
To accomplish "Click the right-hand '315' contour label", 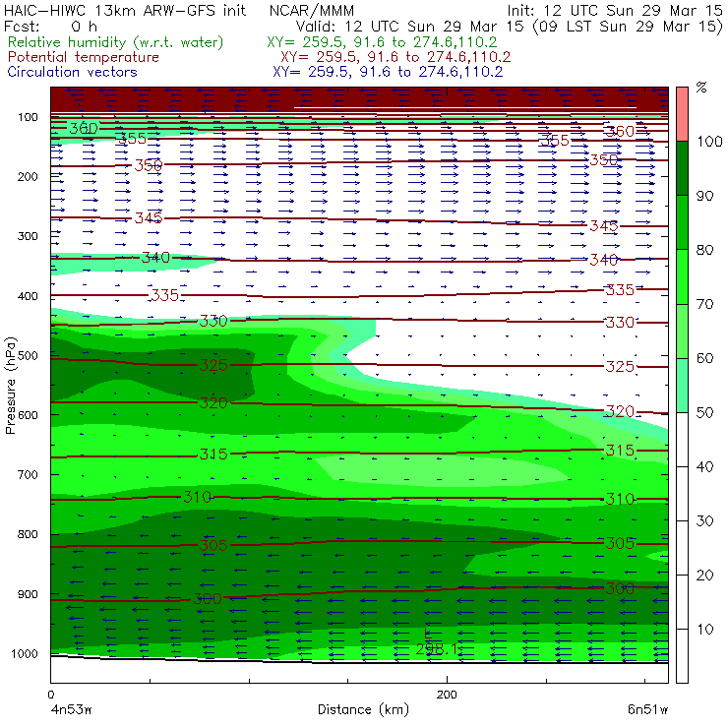I will coord(620,450).
